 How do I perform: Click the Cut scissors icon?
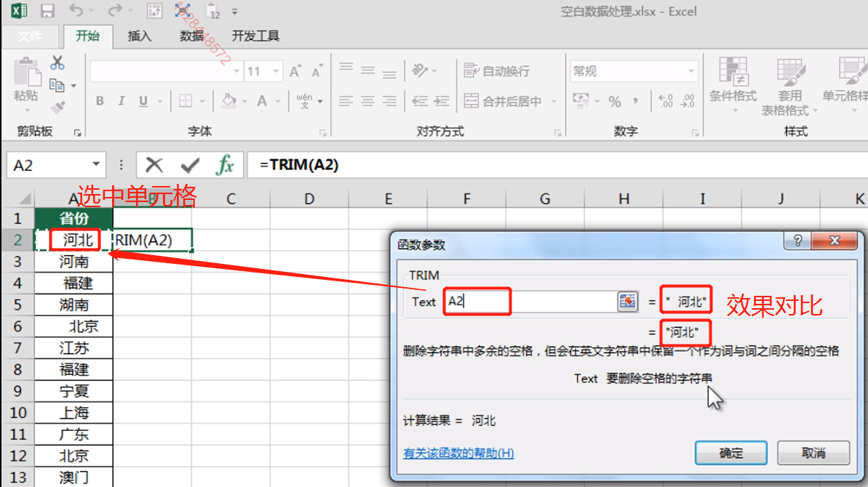57,63
